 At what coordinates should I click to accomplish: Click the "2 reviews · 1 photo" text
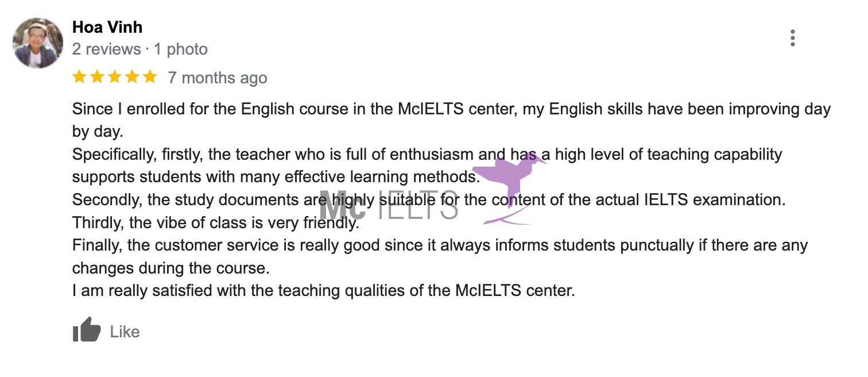[140, 49]
